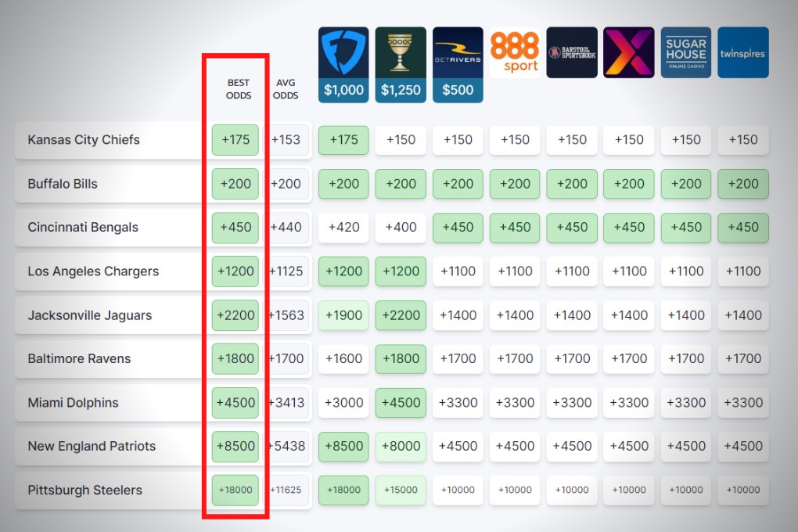Open the Buffalo Bills team label
This screenshot has height=532, width=798.
(63, 184)
